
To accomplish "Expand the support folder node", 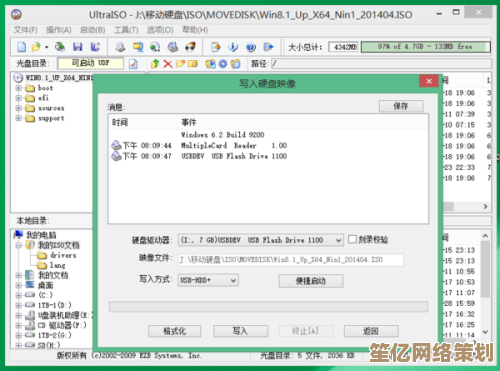I will (x=19, y=118).
